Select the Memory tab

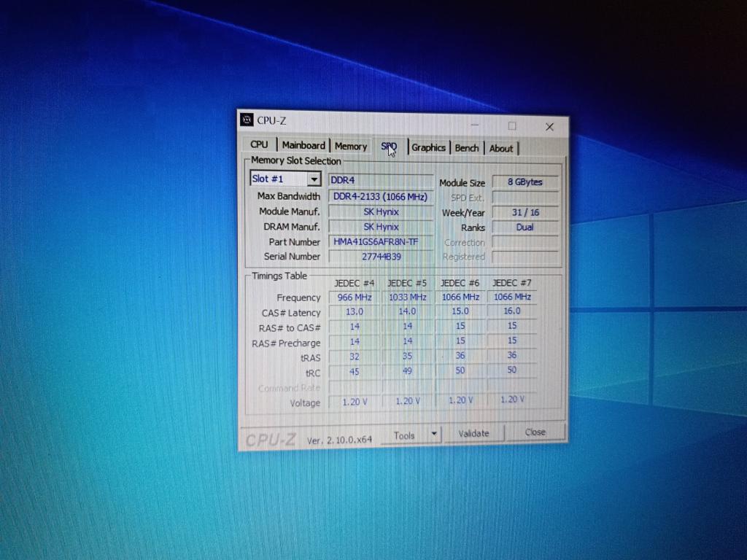pos(350,147)
